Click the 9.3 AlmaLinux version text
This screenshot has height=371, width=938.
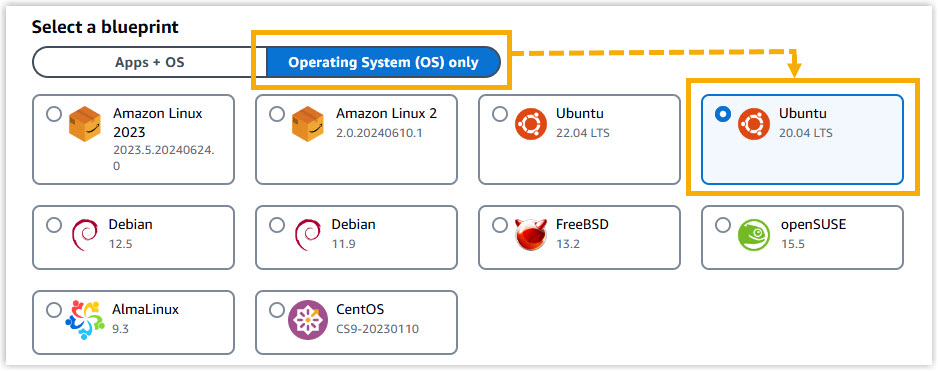click(120, 329)
